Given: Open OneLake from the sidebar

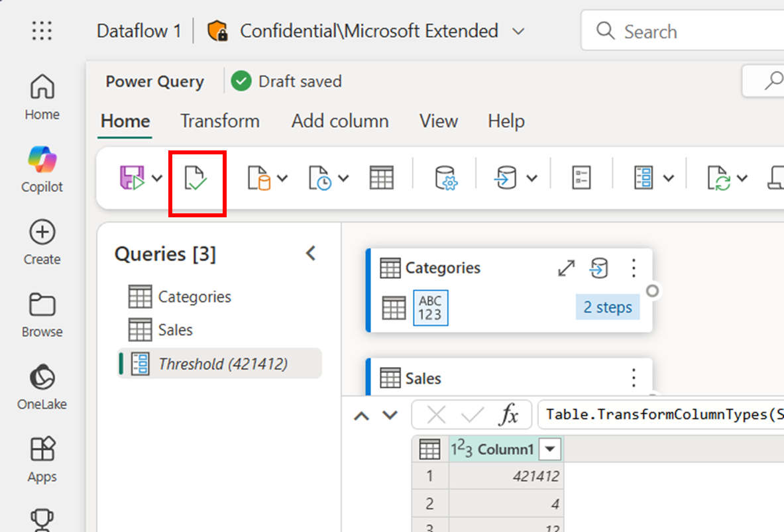Looking at the screenshot, I should [x=42, y=387].
